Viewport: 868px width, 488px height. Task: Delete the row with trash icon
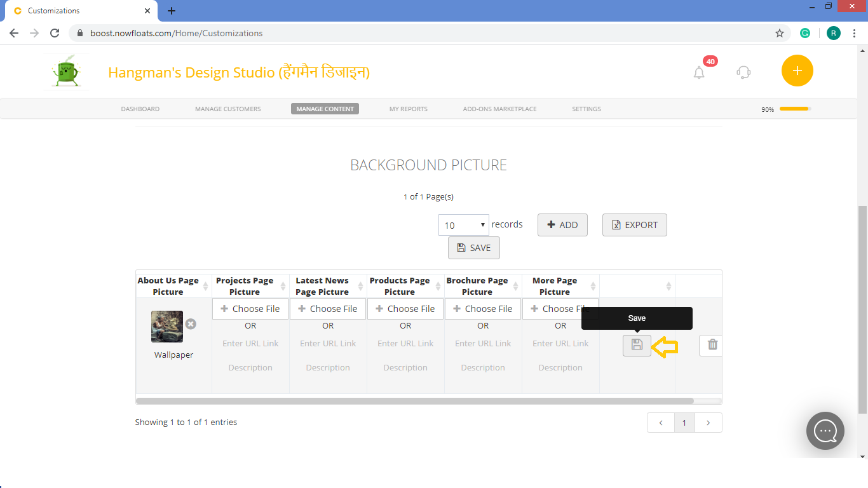(711, 345)
